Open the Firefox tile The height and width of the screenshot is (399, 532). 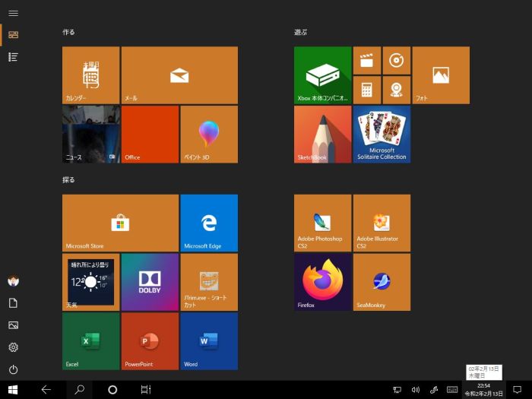(x=322, y=282)
